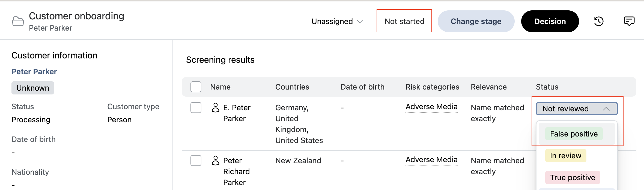Viewport: 644px width, 190px height.
Task: Click Adverse Media for Peter Richard Parker
Action: (431, 160)
